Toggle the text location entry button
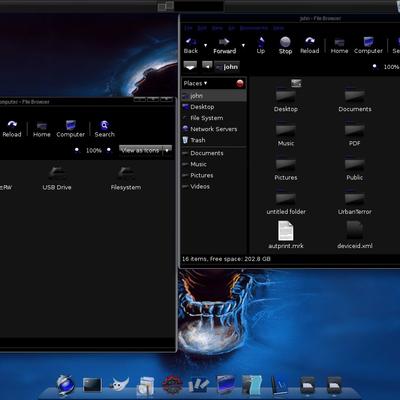Viewport: 400px width, 400px height. (190, 66)
